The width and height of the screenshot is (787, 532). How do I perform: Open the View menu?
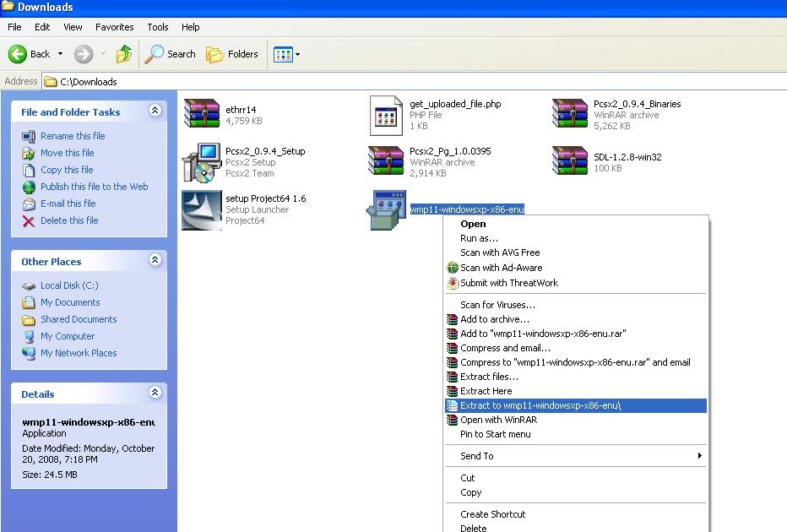pos(73,27)
